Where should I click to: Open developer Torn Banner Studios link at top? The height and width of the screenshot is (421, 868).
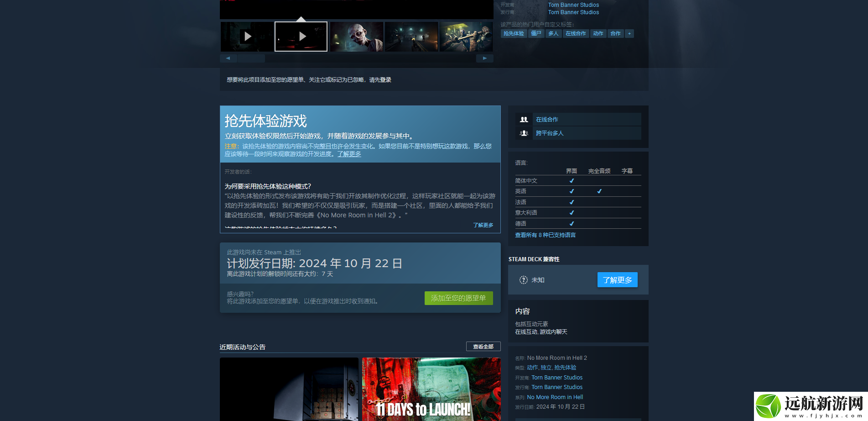[573, 5]
